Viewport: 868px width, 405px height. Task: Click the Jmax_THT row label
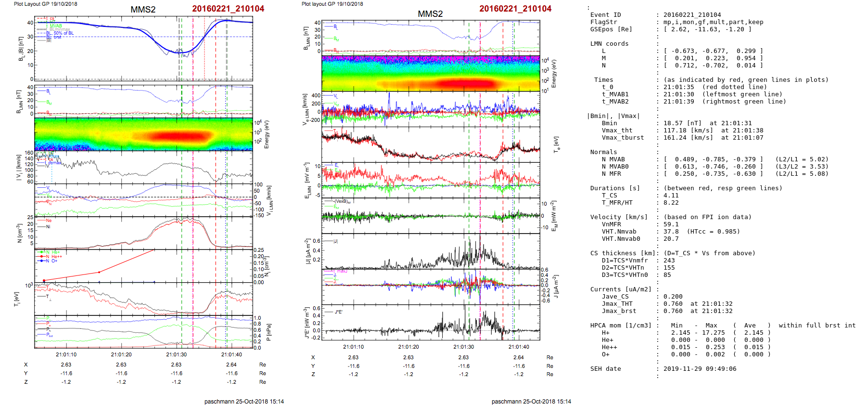(617, 304)
